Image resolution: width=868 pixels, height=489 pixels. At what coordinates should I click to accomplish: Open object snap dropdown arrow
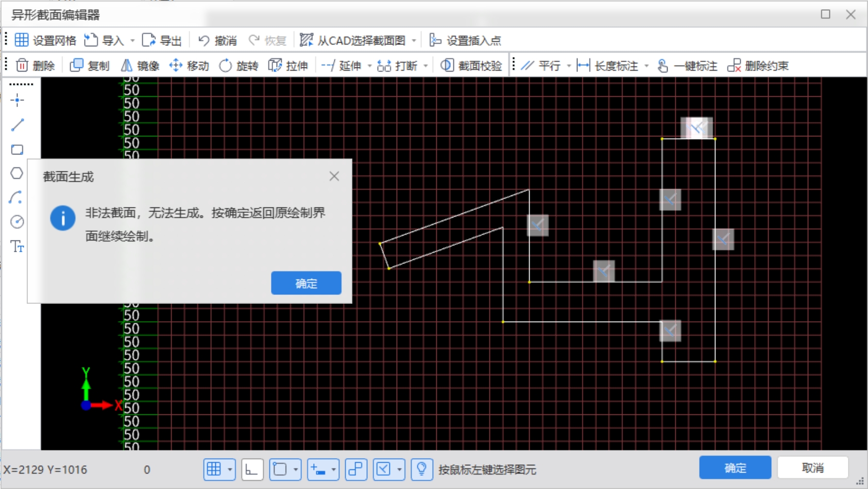tap(296, 469)
